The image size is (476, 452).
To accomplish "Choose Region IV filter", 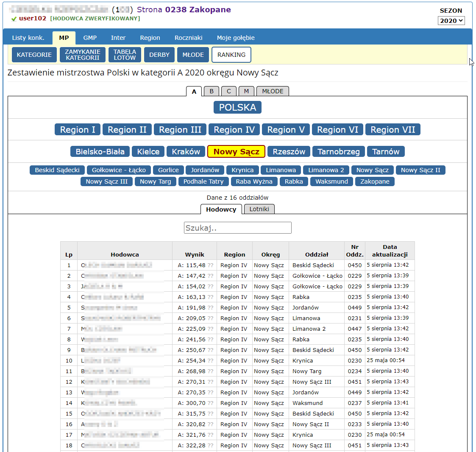I will tap(234, 130).
